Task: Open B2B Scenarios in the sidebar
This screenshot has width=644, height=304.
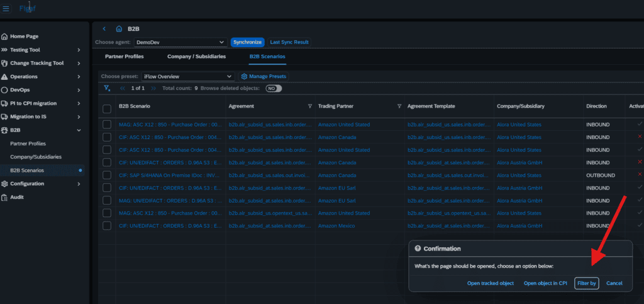Action: point(27,170)
